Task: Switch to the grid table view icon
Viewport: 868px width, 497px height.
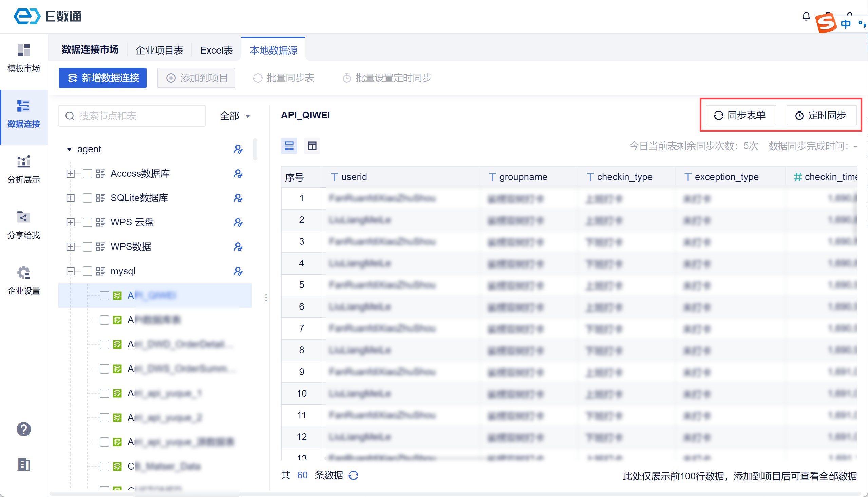Action: coord(312,146)
